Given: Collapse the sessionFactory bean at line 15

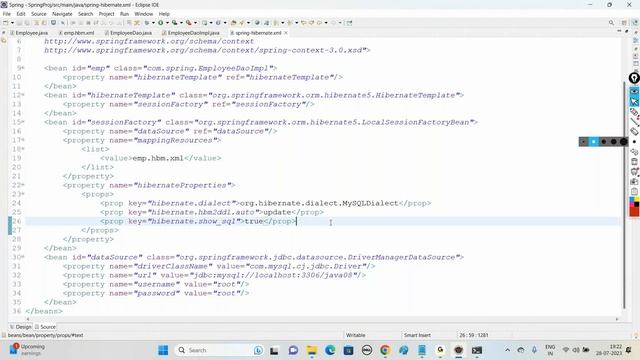Looking at the screenshot, I should click(x=23, y=122).
